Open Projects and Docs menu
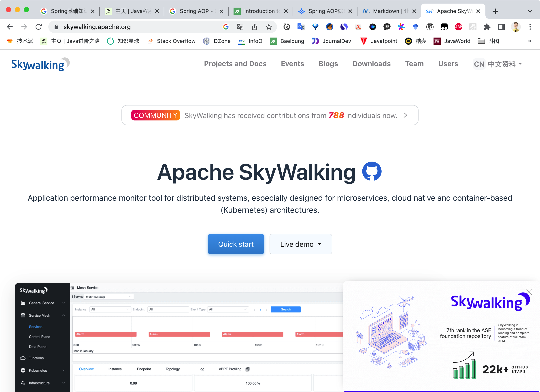 (x=235, y=64)
